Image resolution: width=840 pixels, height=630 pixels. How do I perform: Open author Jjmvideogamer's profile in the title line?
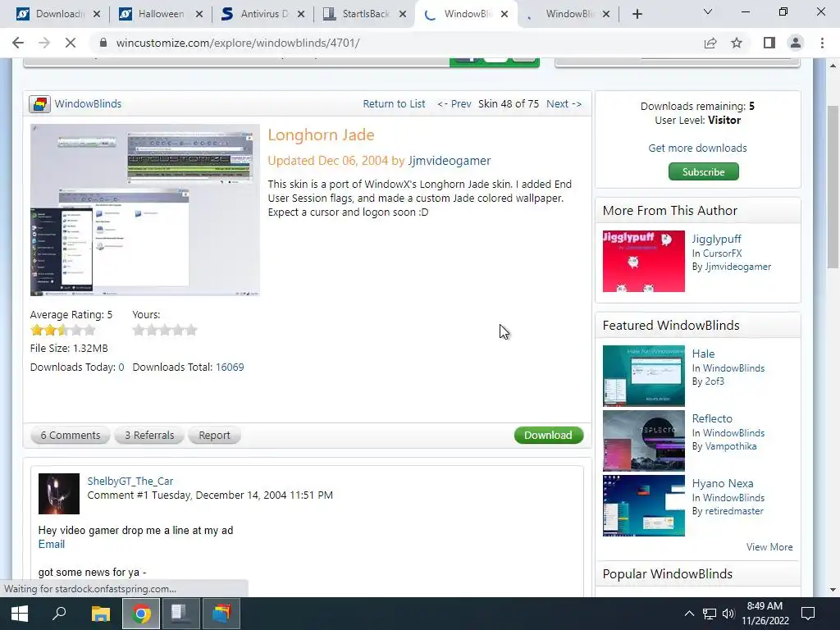pos(449,161)
